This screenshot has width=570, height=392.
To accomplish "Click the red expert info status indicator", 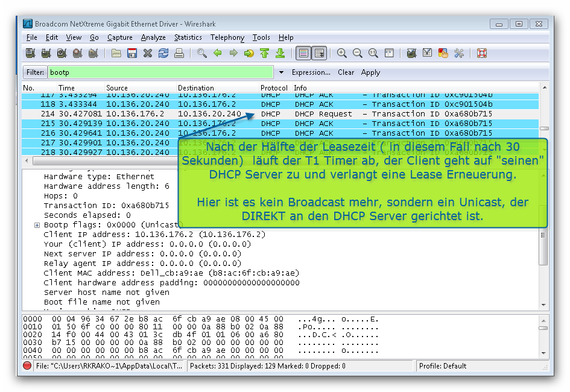I will [27, 366].
